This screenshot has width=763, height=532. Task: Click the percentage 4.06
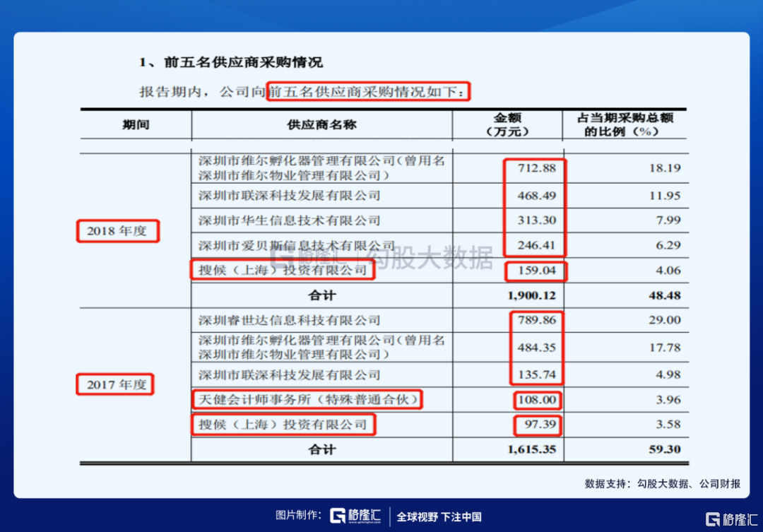(x=668, y=270)
